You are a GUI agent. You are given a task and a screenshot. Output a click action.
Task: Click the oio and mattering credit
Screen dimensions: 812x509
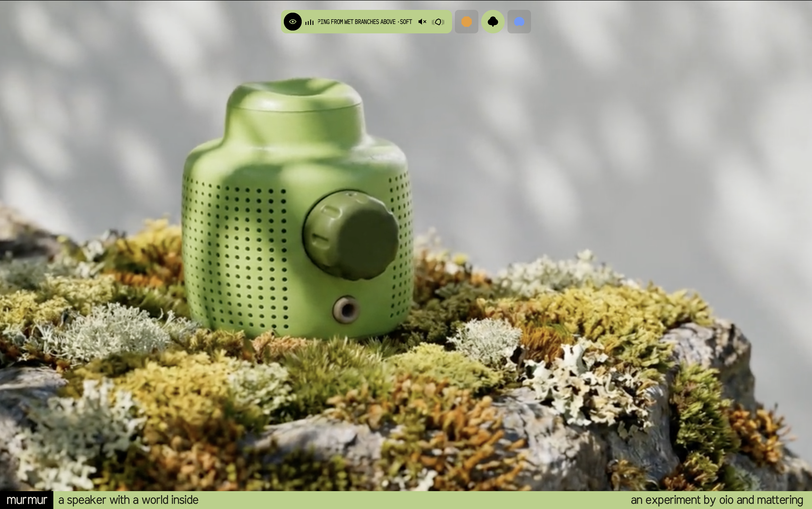point(717,500)
